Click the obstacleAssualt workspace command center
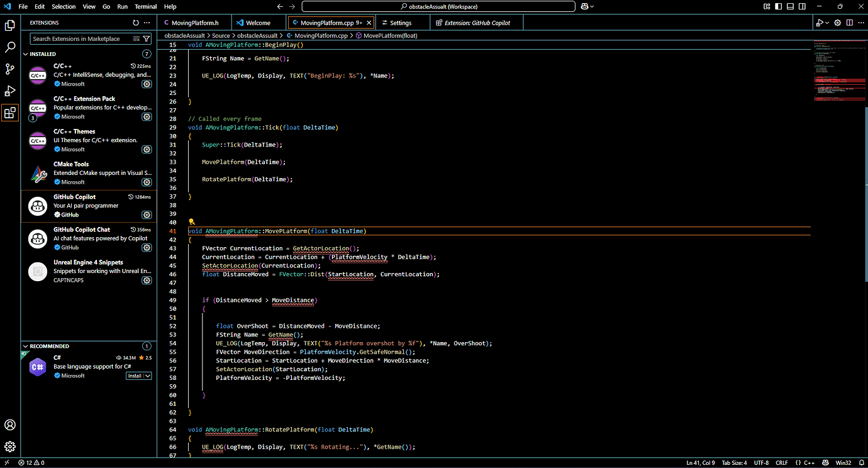868x468 pixels. (438, 6)
